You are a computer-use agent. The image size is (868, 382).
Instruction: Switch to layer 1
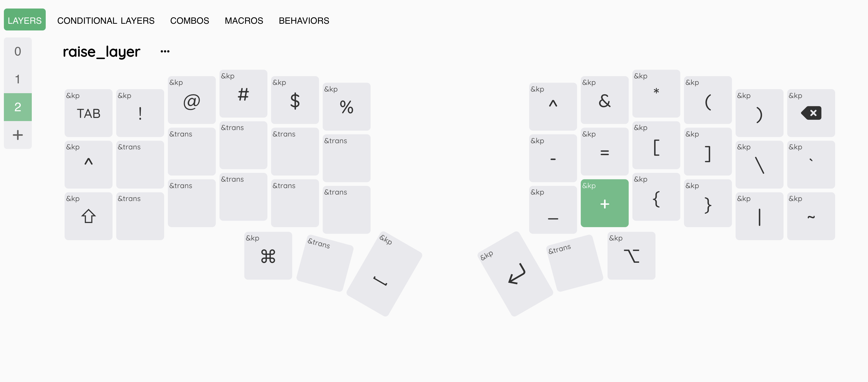[18, 79]
